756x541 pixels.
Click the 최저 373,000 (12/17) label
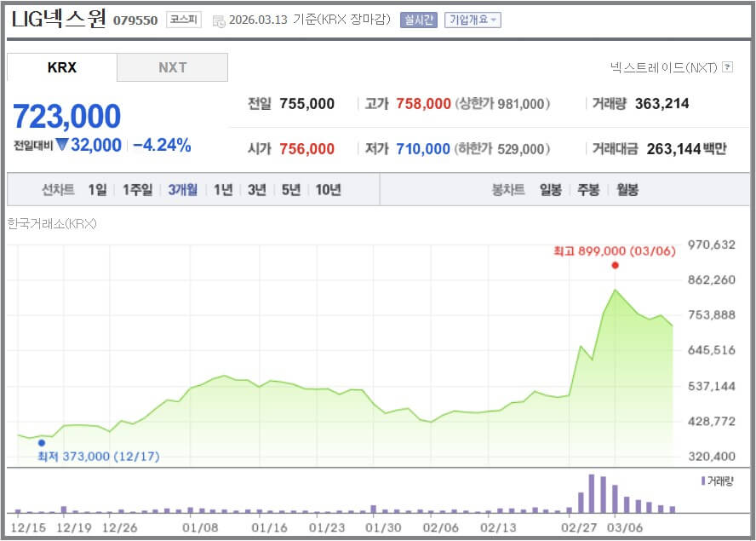click(99, 456)
